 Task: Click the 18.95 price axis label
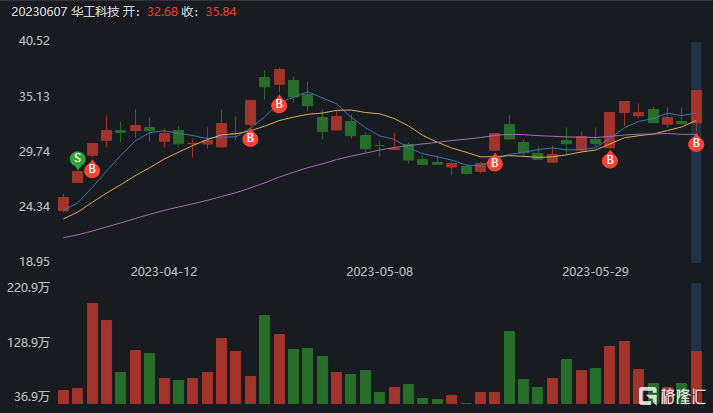pos(34,262)
